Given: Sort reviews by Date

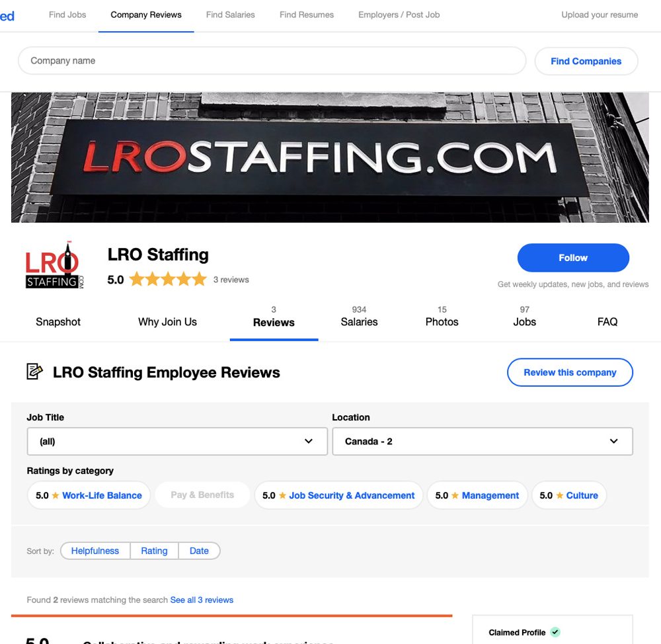Looking at the screenshot, I should (x=199, y=551).
